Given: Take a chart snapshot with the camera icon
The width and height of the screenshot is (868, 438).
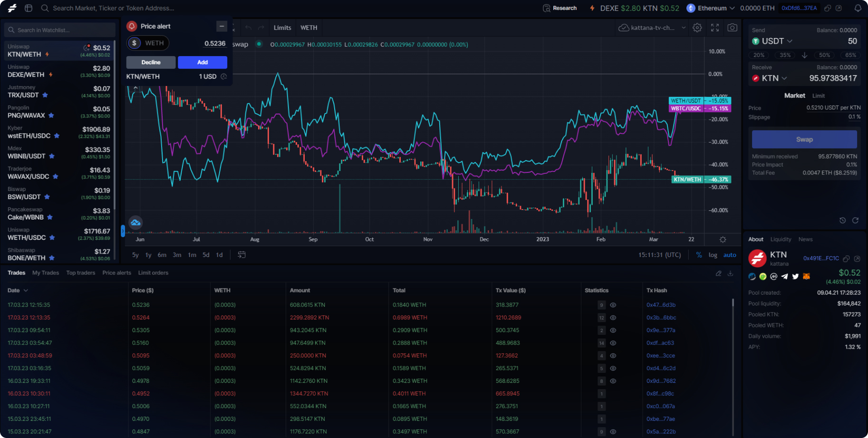Looking at the screenshot, I should [732, 28].
